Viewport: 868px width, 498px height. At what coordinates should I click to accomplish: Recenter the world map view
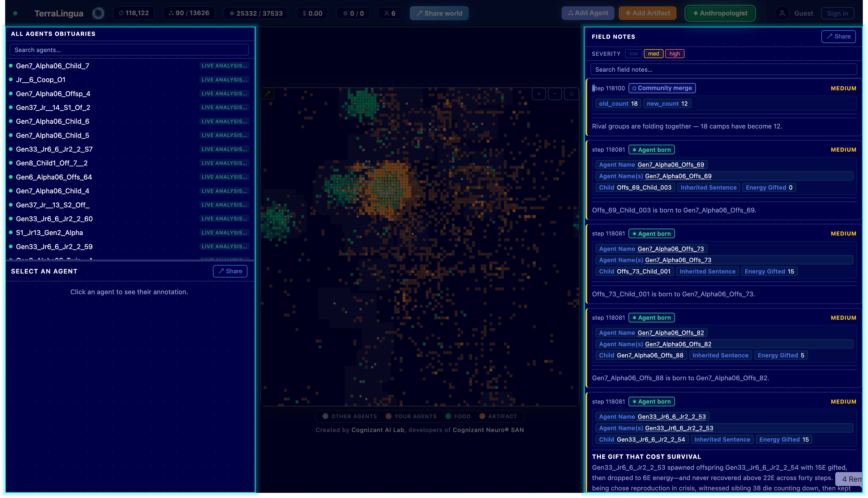click(571, 94)
